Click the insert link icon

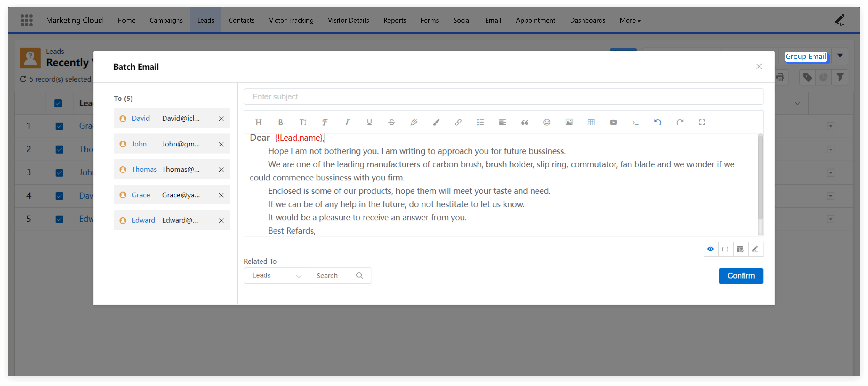coord(458,122)
